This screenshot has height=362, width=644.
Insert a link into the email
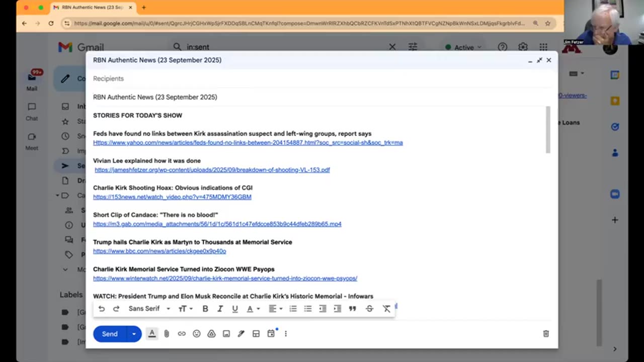(182, 334)
